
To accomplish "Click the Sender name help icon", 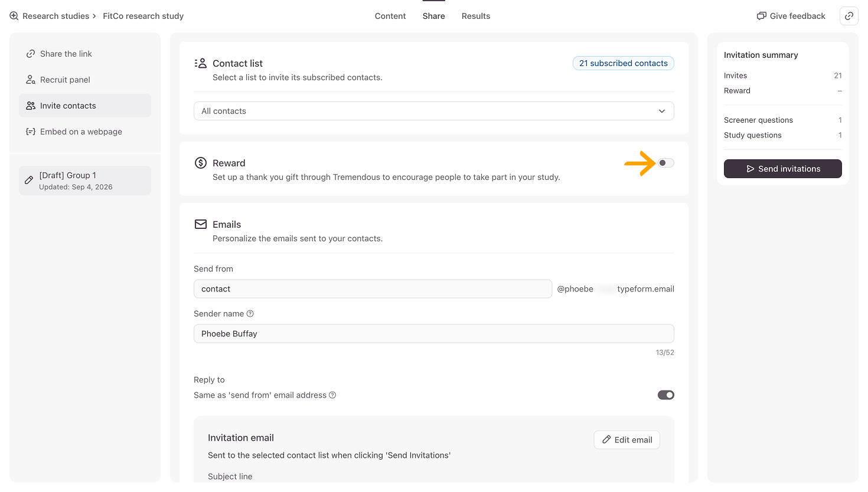I will [x=250, y=314].
